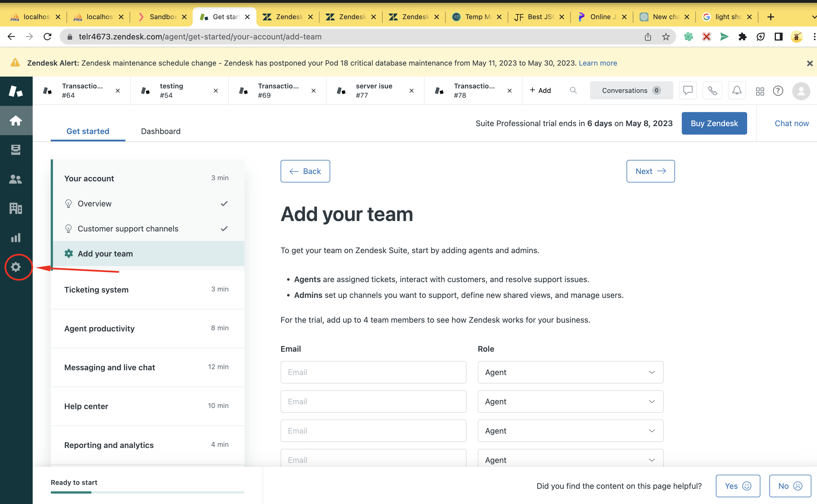Switch to the Dashboard tab
Viewport: 817px width, 504px height.
pos(161,131)
